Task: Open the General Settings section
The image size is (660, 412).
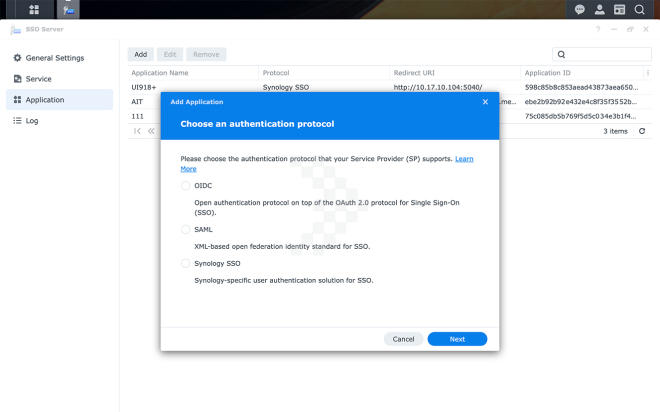Action: [x=54, y=58]
